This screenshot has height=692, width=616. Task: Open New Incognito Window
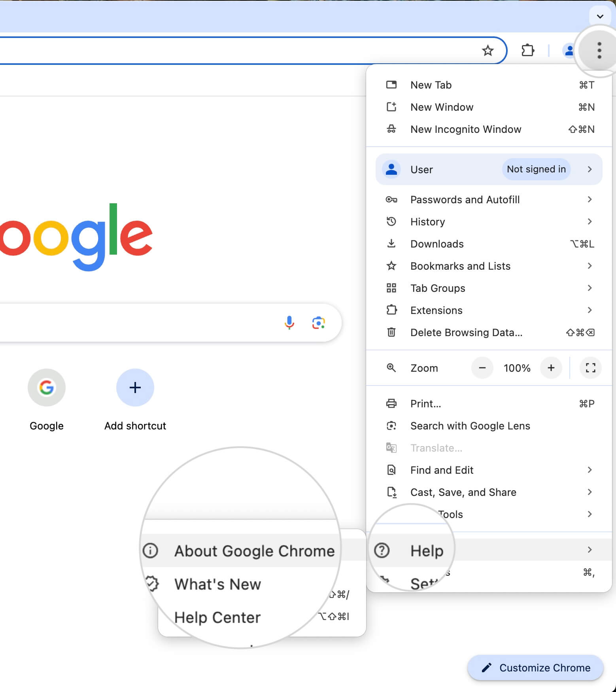coord(489,129)
